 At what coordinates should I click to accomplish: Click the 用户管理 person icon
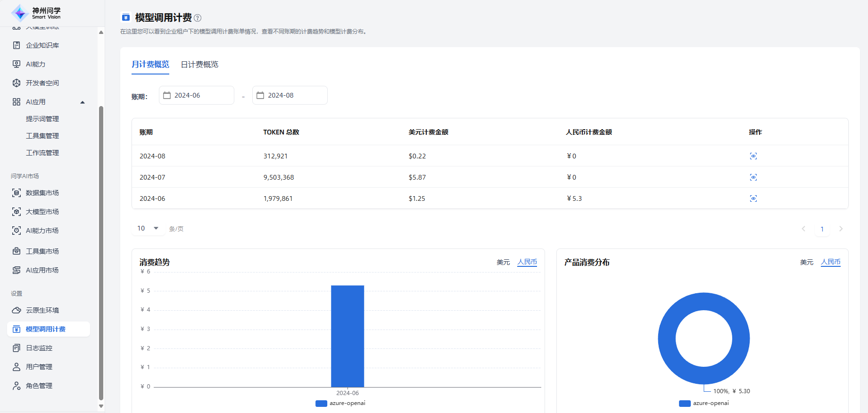(17, 367)
